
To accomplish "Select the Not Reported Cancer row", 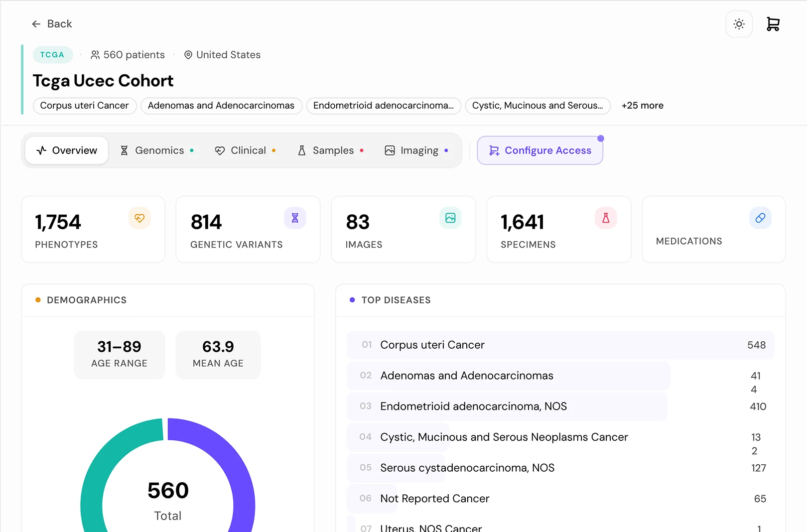I will [560, 499].
